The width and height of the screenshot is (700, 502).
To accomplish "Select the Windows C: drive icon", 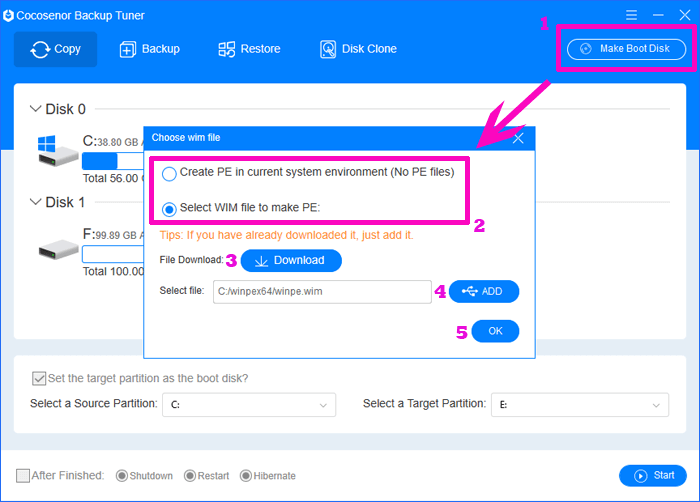I will click(x=58, y=151).
